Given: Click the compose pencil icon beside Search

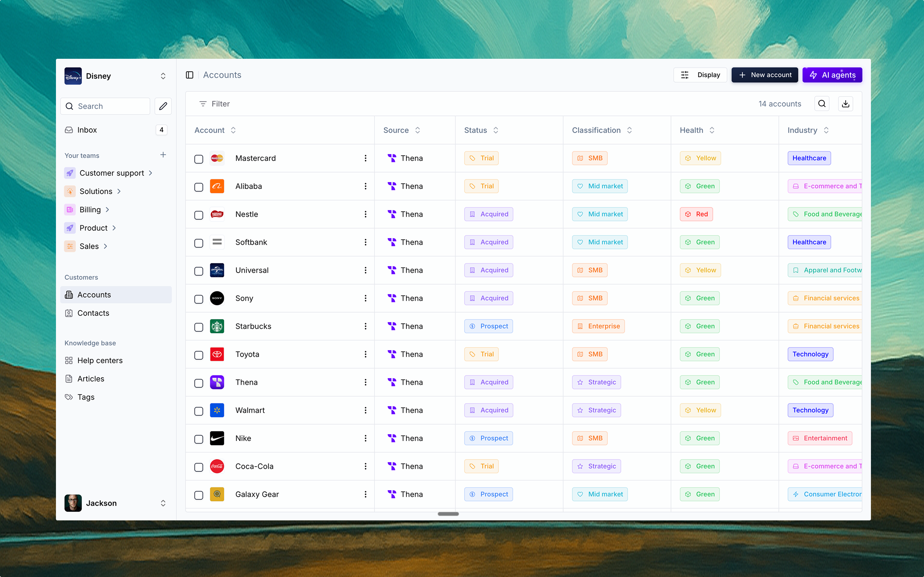Looking at the screenshot, I should (163, 106).
